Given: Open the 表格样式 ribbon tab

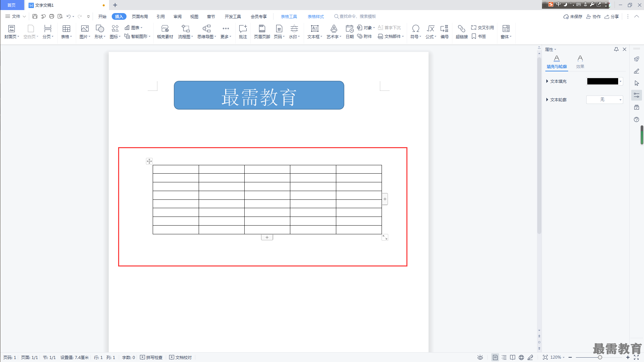Looking at the screenshot, I should click(316, 16).
